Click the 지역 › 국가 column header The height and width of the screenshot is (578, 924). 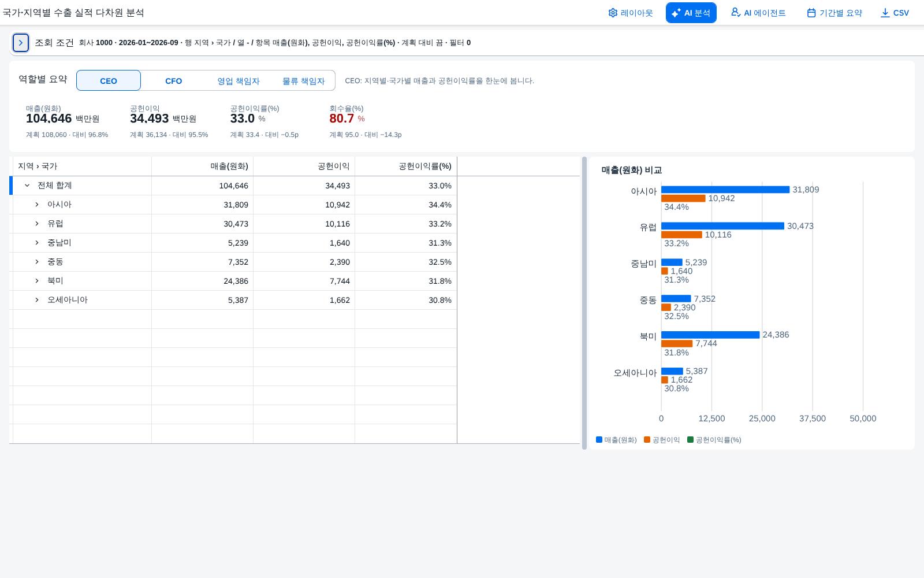tap(82, 166)
